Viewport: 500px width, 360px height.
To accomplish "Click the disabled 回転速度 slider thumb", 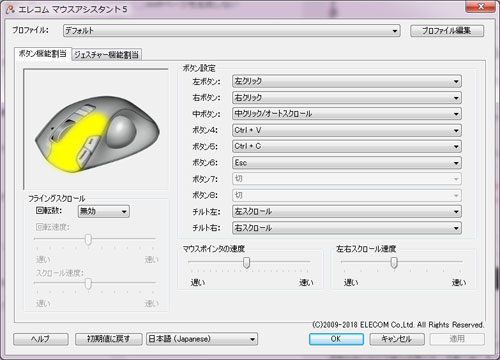I will [x=88, y=239].
